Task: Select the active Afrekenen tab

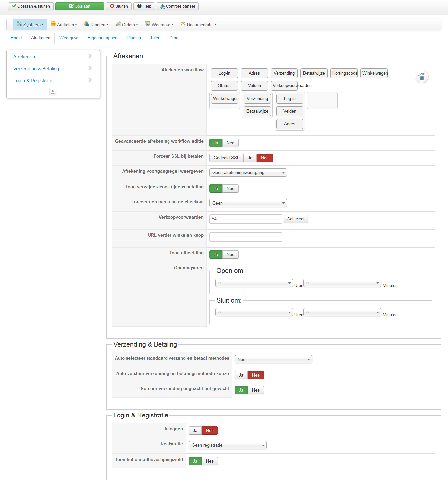Action: (x=41, y=38)
